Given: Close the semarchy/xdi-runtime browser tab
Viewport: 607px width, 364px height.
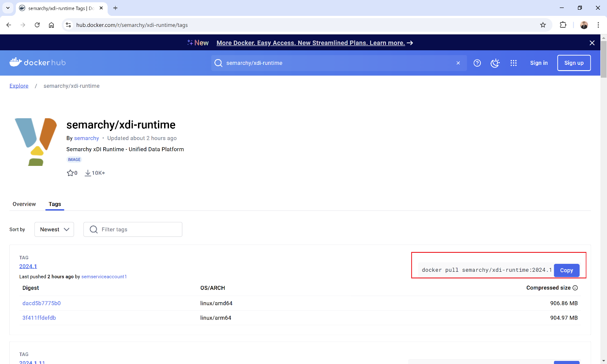Looking at the screenshot, I should pos(101,8).
